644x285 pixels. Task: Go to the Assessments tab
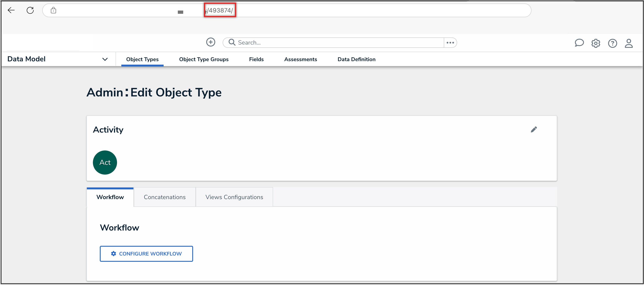click(300, 59)
